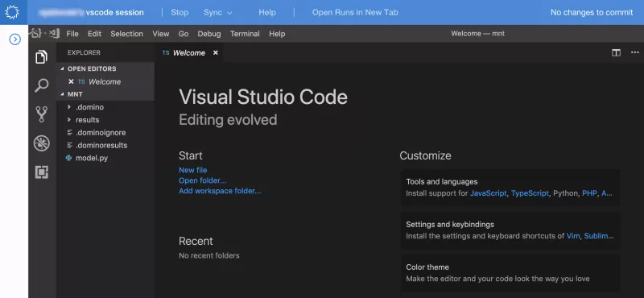Image resolution: width=644 pixels, height=298 pixels.
Task: Open the VS Code Help menu
Action: click(x=277, y=34)
